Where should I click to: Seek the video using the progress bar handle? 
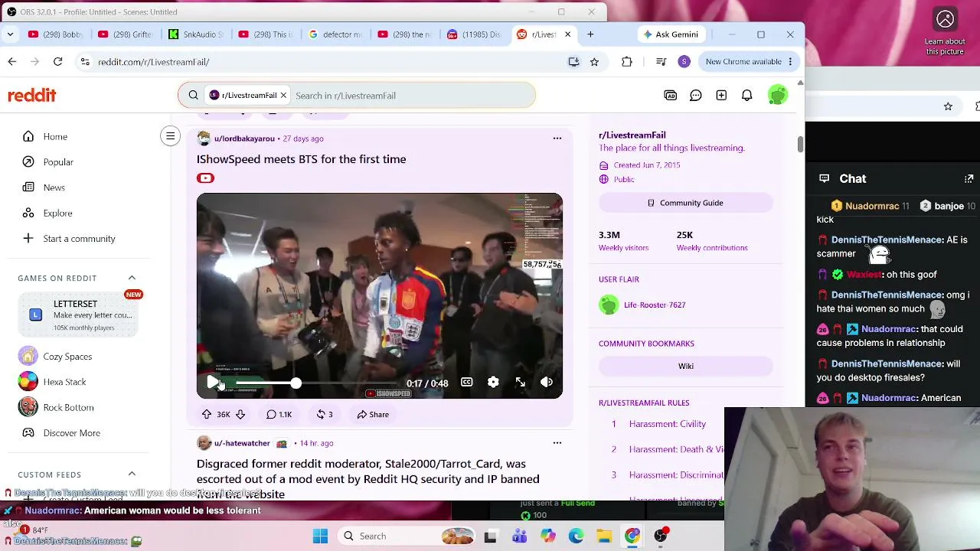click(x=296, y=383)
